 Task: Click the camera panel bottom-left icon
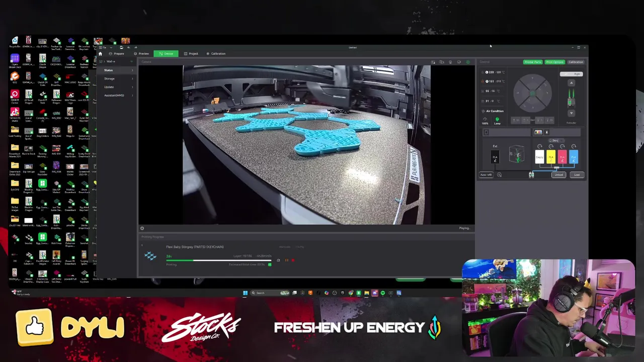(x=142, y=228)
